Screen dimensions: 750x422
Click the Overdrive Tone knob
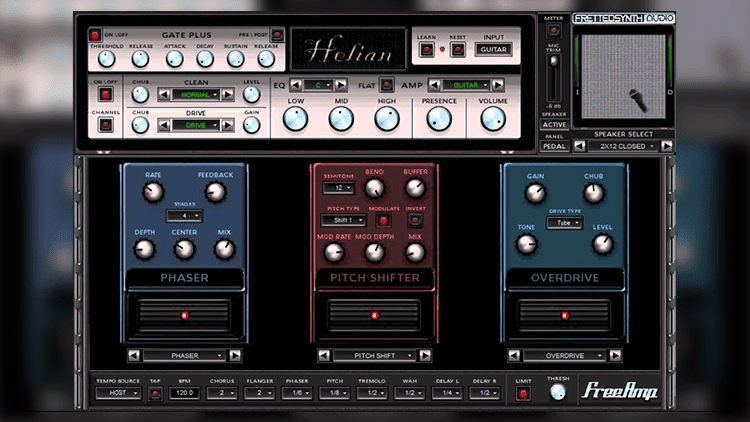526,244
